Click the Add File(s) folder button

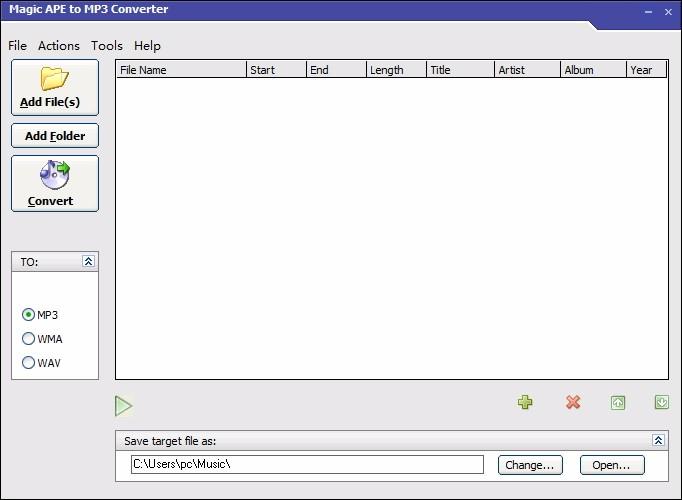click(55, 87)
